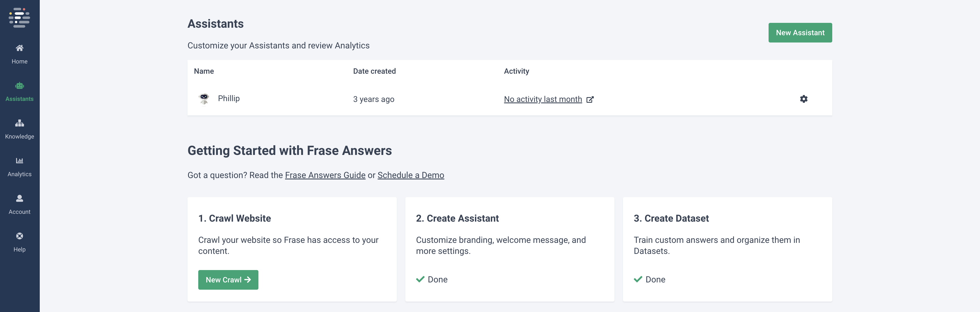980x312 pixels.
Task: Click the '2. Create Assistant' card title
Action: [457, 218]
